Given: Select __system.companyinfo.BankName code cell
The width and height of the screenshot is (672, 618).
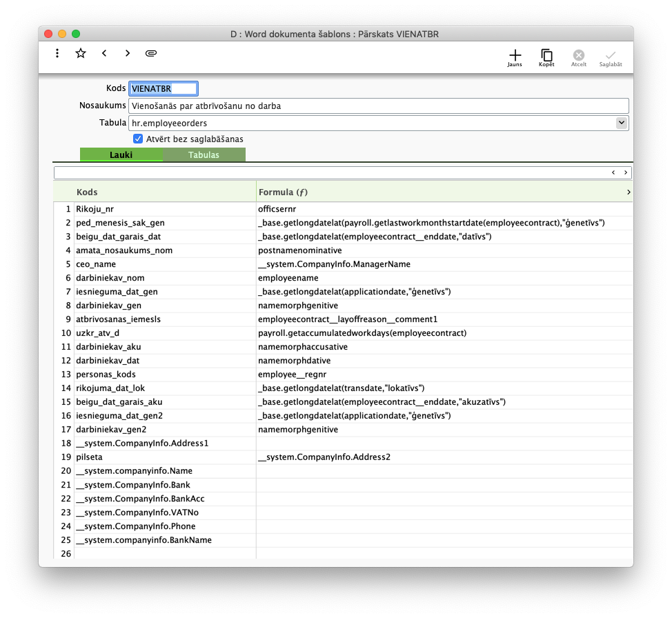Looking at the screenshot, I should (x=165, y=539).
